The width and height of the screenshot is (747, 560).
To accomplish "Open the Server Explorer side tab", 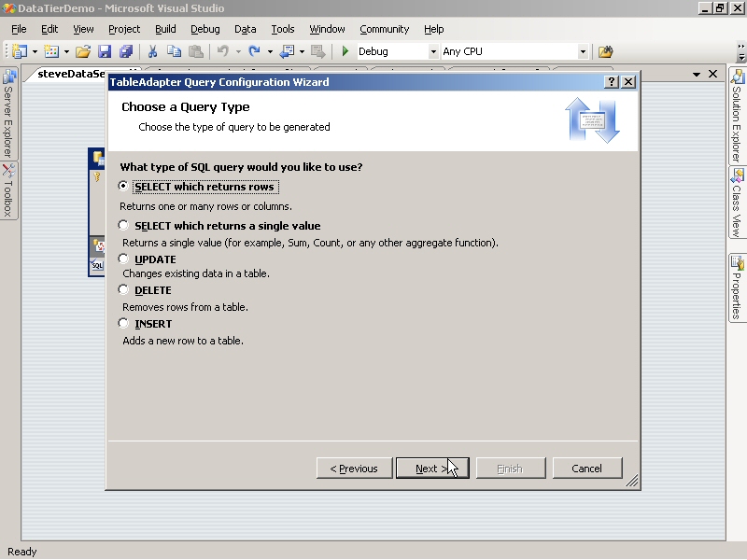I will point(8,113).
